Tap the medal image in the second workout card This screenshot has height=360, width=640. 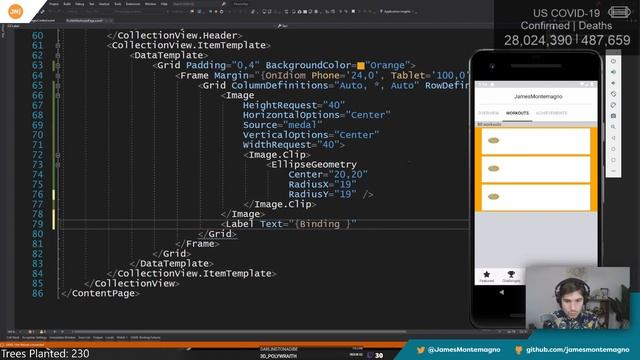493,169
